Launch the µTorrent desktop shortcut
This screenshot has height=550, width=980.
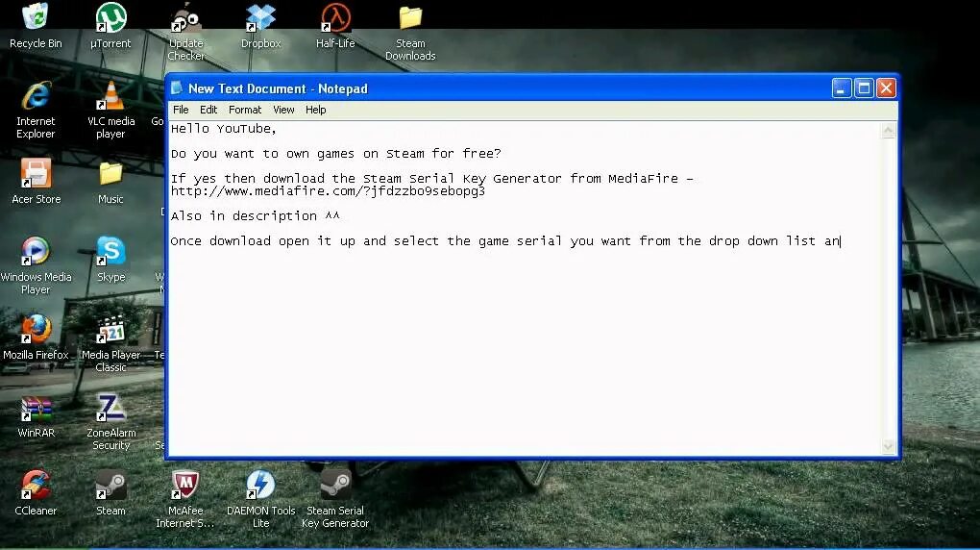110,26
